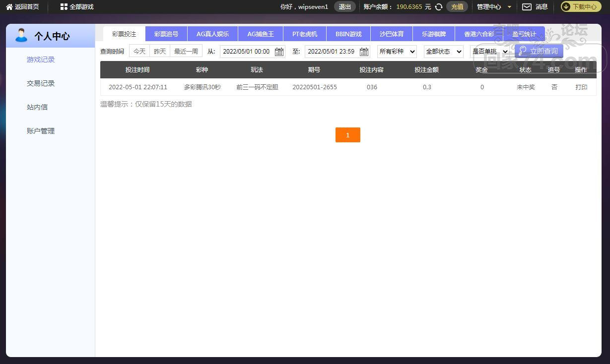
Task: Open 游戏记录 in the sidebar
Action: tap(41, 60)
